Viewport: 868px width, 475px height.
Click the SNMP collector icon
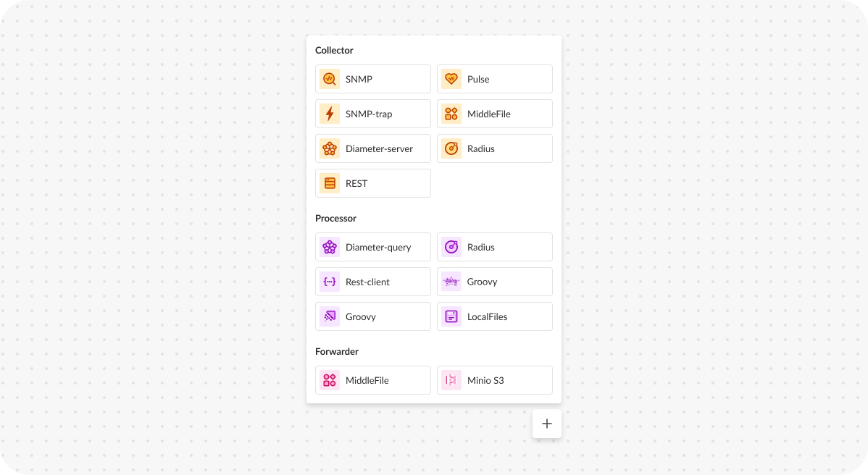330,79
